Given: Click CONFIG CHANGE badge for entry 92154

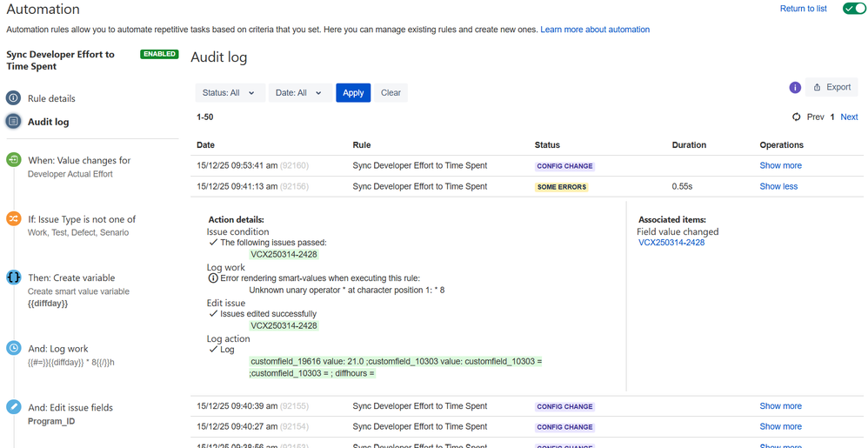Looking at the screenshot, I should pyautogui.click(x=564, y=427).
